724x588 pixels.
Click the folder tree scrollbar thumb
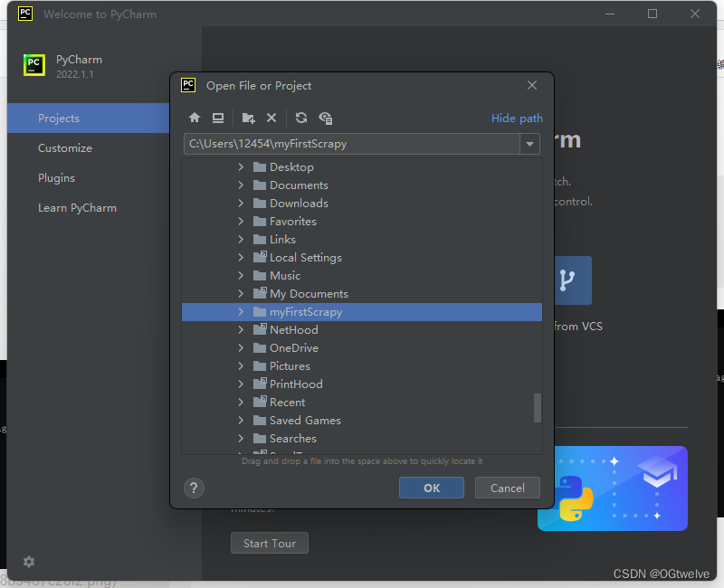tap(538, 408)
